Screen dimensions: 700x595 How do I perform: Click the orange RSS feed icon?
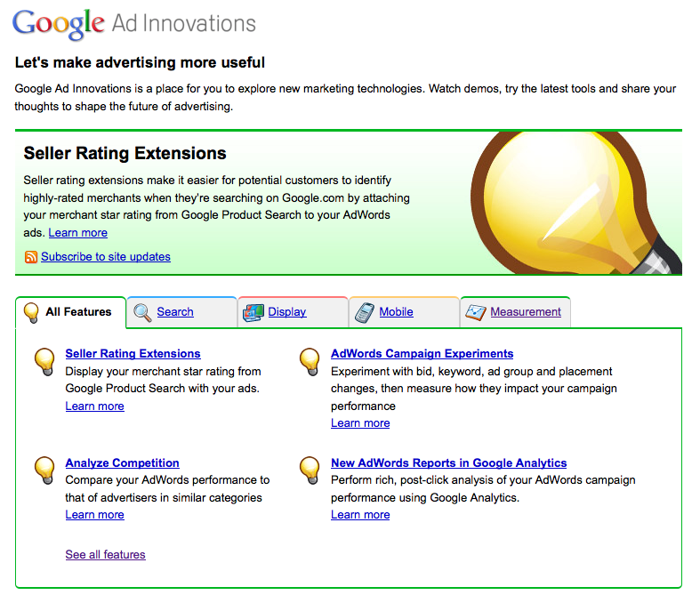[x=31, y=257]
